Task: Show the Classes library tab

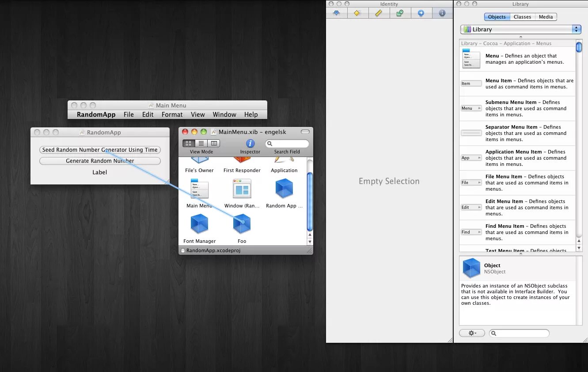Action: point(522,17)
